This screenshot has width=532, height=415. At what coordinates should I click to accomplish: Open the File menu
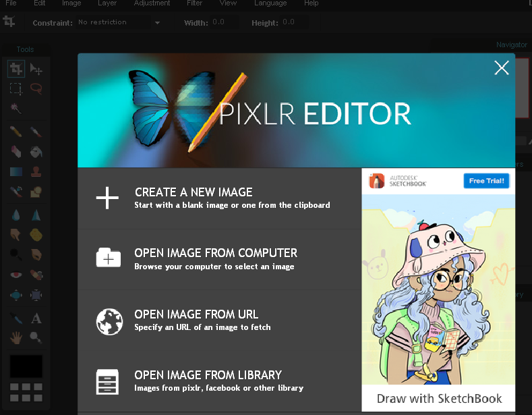(x=11, y=3)
